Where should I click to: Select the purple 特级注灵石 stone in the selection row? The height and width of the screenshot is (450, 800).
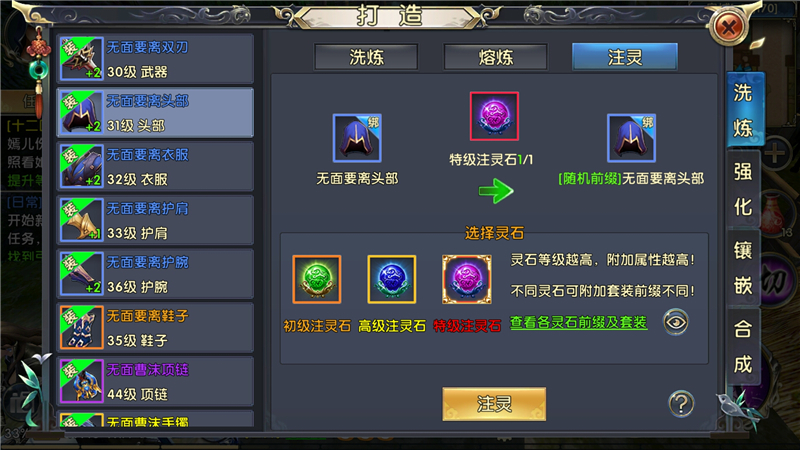point(466,279)
